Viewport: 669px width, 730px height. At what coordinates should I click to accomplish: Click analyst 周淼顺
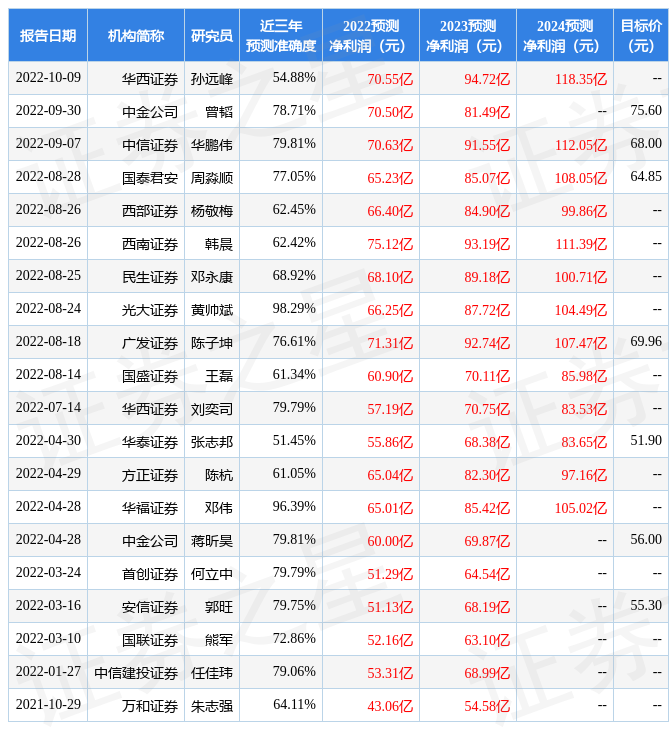tap(212, 178)
